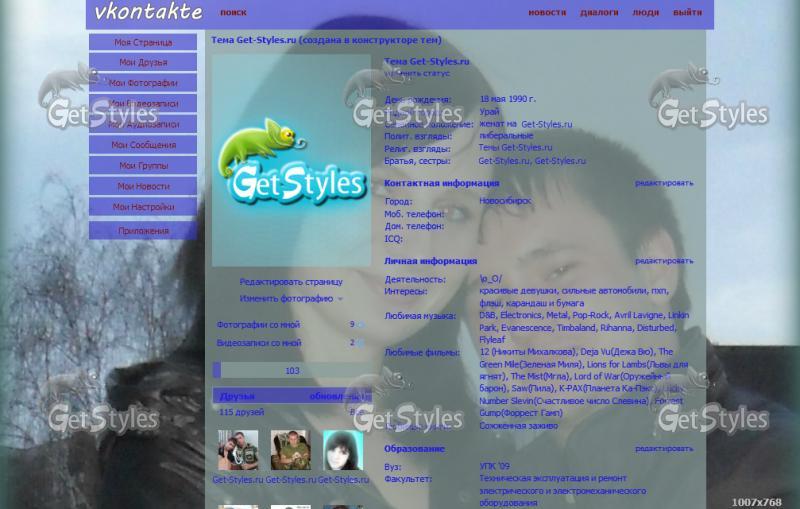Click редактировать for Контактная информация
800x509 pixels.
(664, 183)
